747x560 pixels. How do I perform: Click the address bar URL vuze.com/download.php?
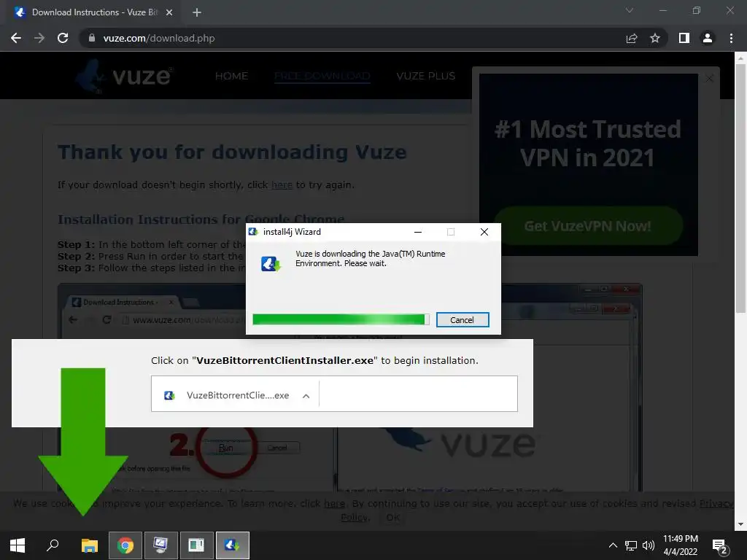159,38
